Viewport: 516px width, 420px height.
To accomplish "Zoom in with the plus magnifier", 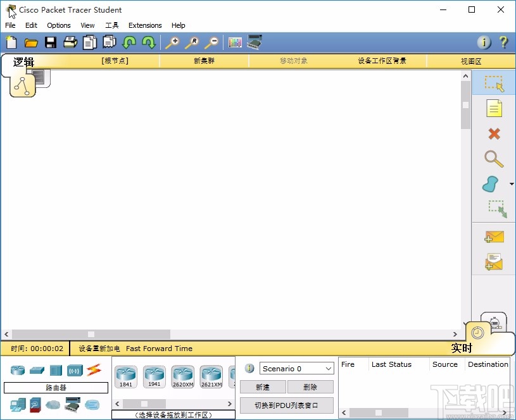I will [x=172, y=43].
